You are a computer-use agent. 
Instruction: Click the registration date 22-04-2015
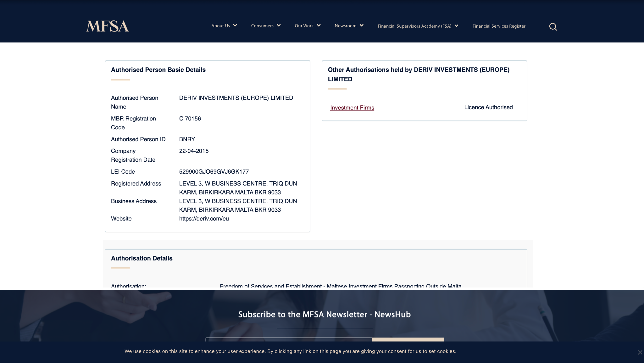point(194,151)
